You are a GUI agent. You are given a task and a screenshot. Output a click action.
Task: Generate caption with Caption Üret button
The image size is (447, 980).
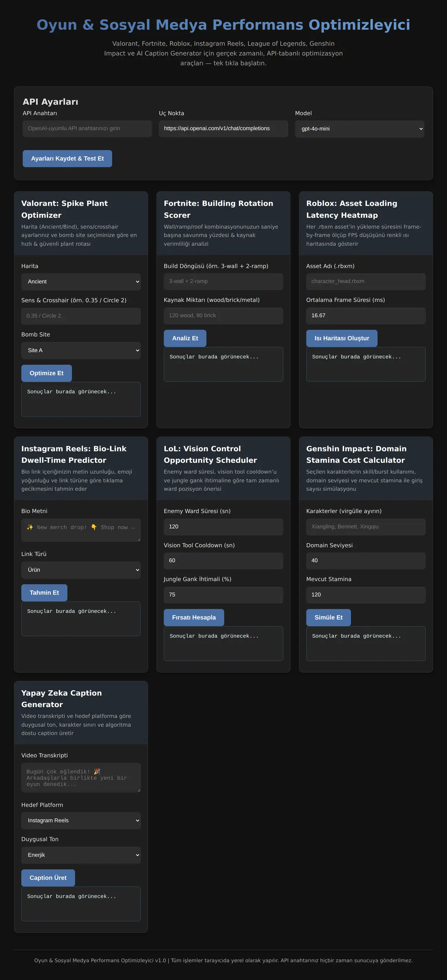(x=48, y=878)
